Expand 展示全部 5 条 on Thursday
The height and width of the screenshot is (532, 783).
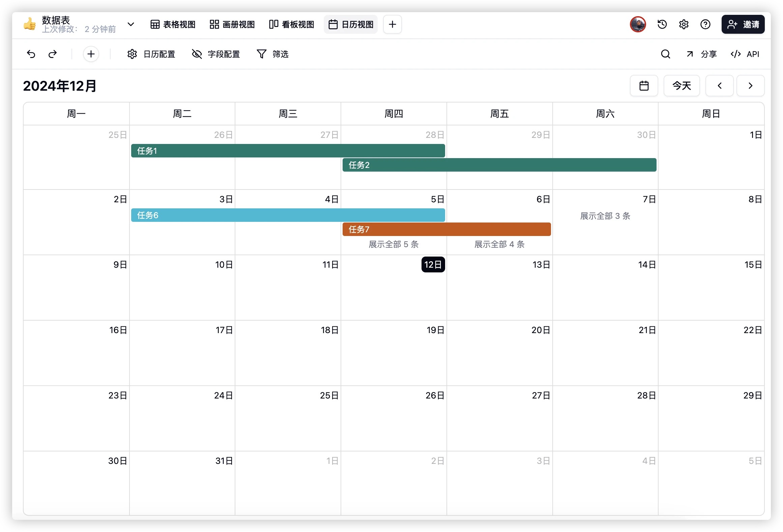click(x=394, y=244)
